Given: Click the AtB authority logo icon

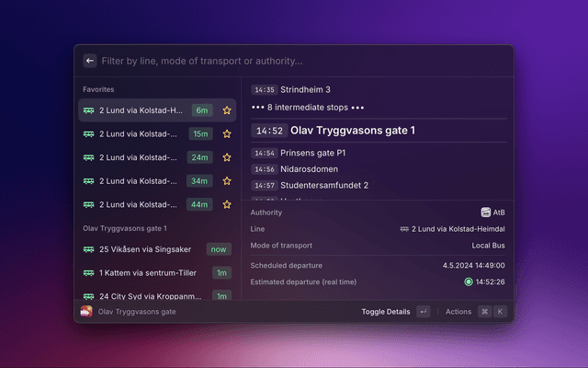Looking at the screenshot, I should [x=485, y=213].
